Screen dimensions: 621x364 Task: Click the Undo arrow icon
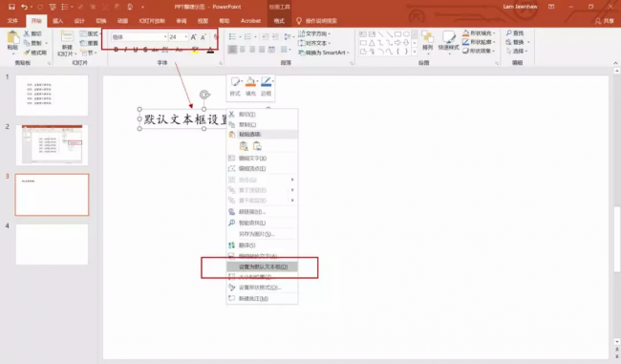pyautogui.click(x=24, y=7)
